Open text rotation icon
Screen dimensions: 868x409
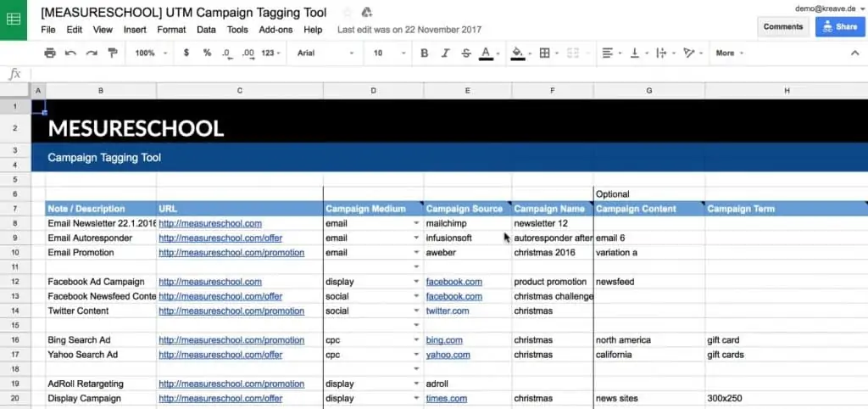pyautogui.click(x=688, y=53)
